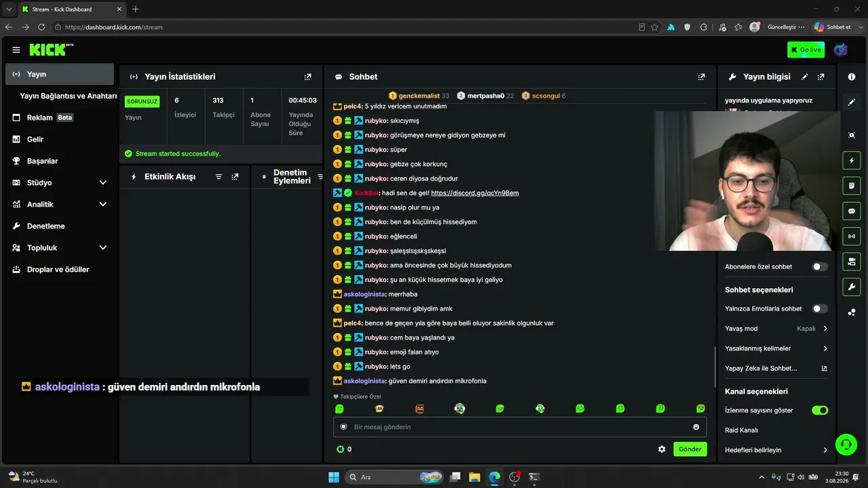This screenshot has height=488, width=868.
Task: Click the camera icon in the right rail
Action: point(852,261)
